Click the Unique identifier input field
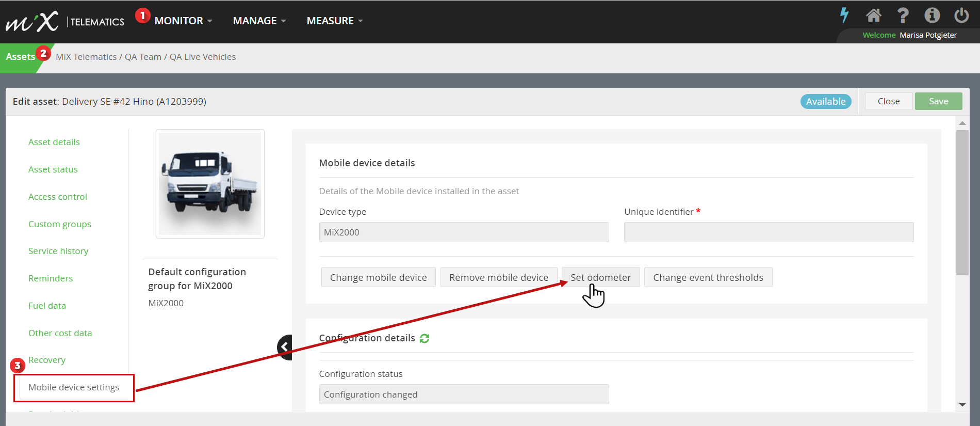 pos(769,232)
